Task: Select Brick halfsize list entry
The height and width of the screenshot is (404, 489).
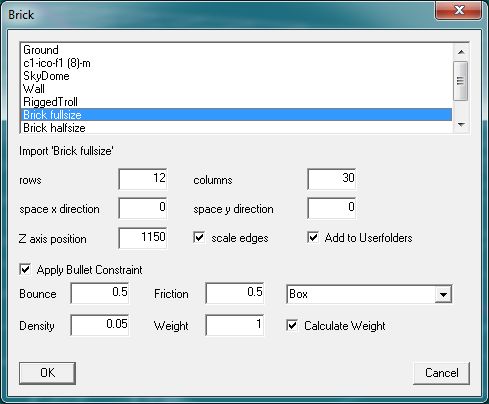Action: pyautogui.click(x=236, y=128)
